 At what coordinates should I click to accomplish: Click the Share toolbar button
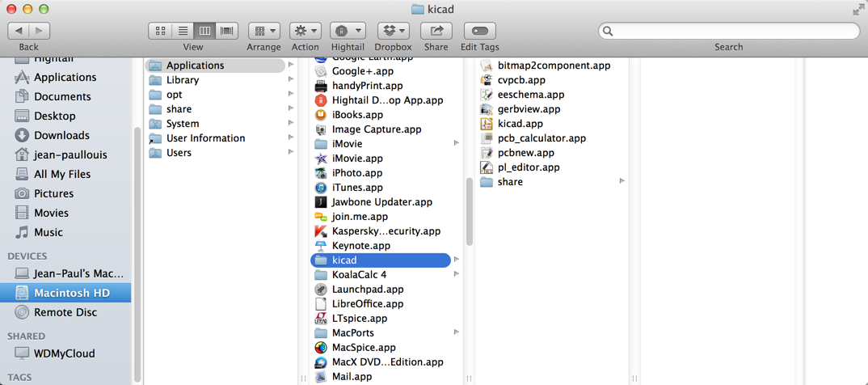(x=436, y=31)
